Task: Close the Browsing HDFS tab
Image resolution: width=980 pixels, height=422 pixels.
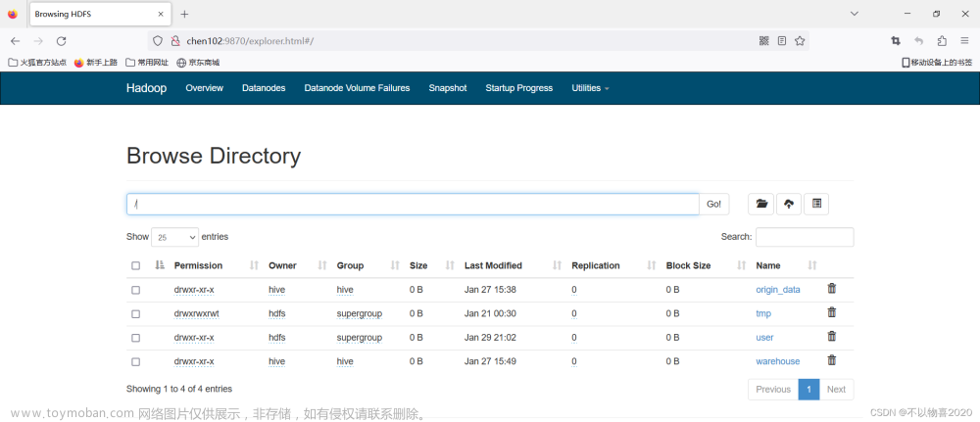Action: pyautogui.click(x=161, y=14)
